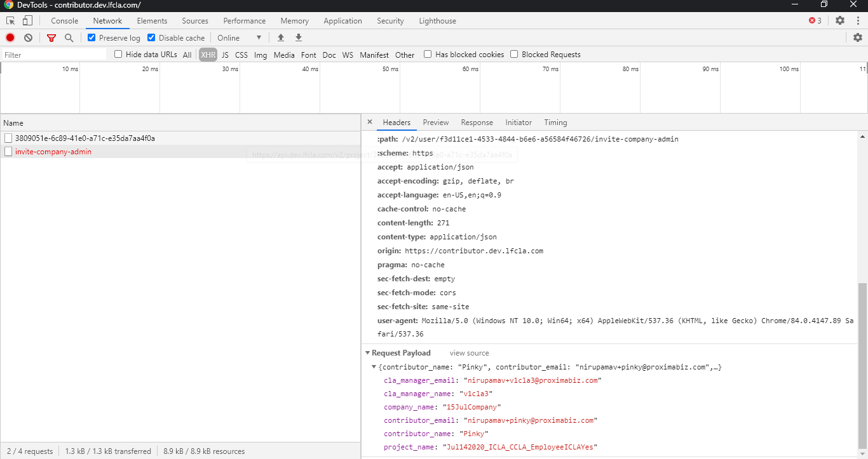Open the DevTools three-dot menu
The height and width of the screenshot is (459, 868).
pyautogui.click(x=858, y=20)
